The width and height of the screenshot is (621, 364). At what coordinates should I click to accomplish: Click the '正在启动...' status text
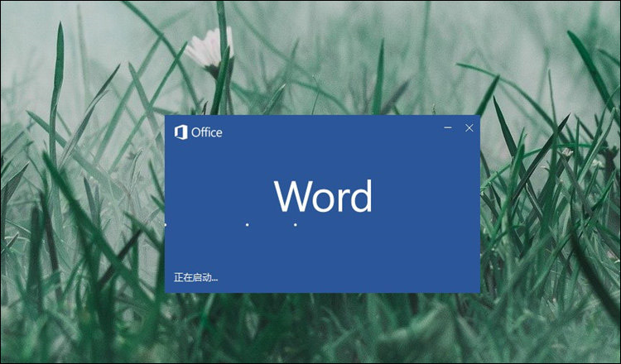[196, 277]
